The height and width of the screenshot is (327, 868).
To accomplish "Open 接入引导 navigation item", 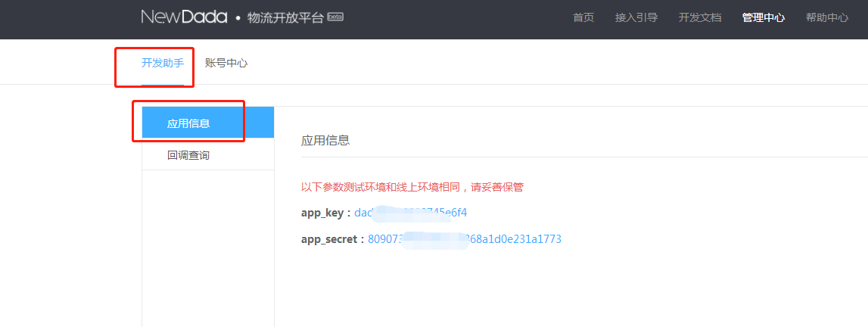I will 636,17.
